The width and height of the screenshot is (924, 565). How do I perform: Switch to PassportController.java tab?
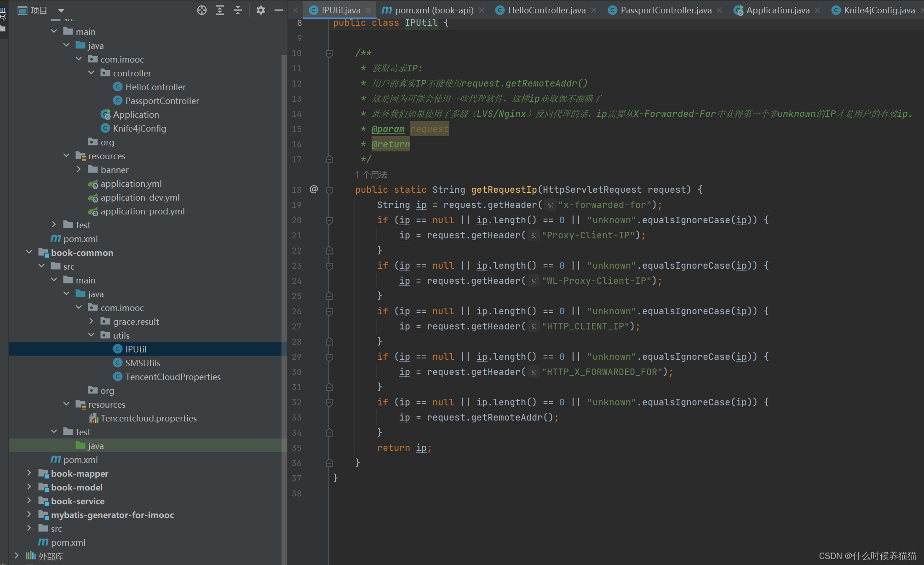coord(666,10)
